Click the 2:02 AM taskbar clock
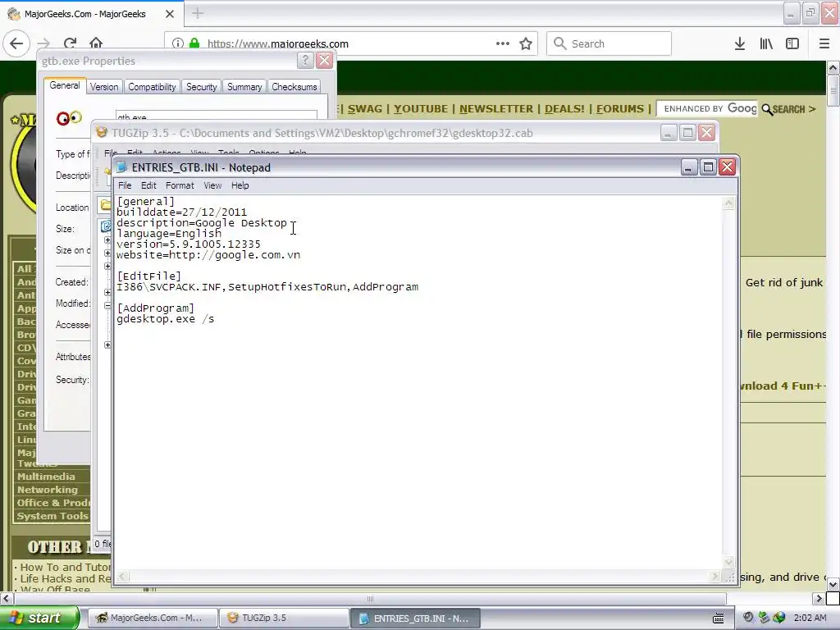 pos(810,618)
